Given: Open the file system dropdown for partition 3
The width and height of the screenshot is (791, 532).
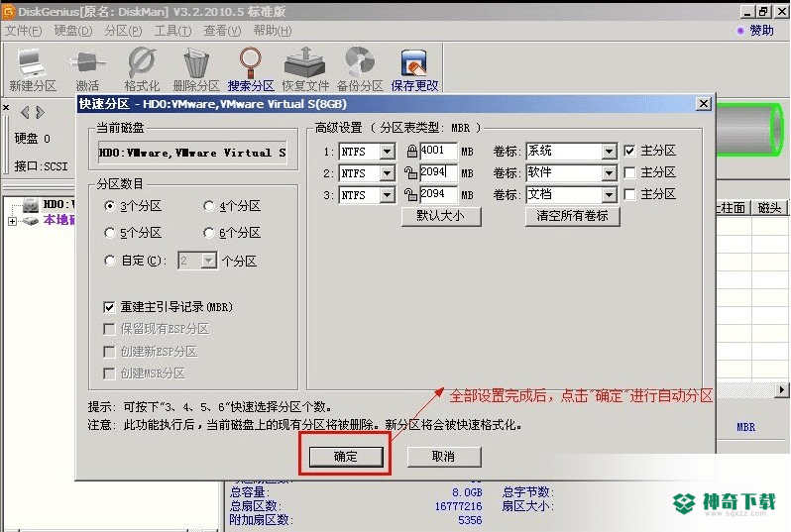Looking at the screenshot, I should (x=387, y=194).
